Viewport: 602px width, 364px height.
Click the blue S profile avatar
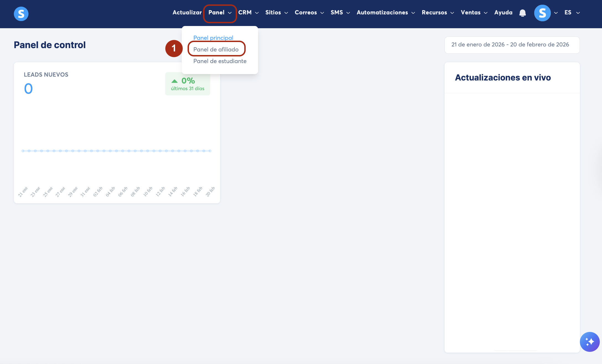click(542, 13)
